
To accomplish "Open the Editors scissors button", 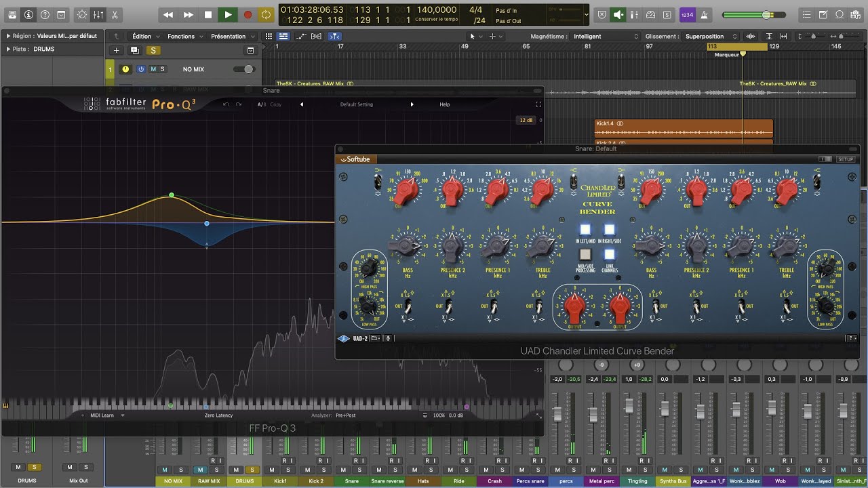I will coord(115,14).
